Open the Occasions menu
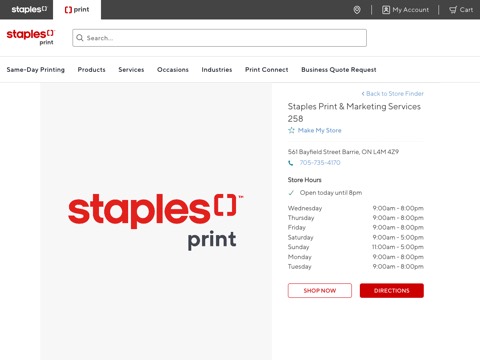This screenshot has width=480, height=360. tap(173, 70)
